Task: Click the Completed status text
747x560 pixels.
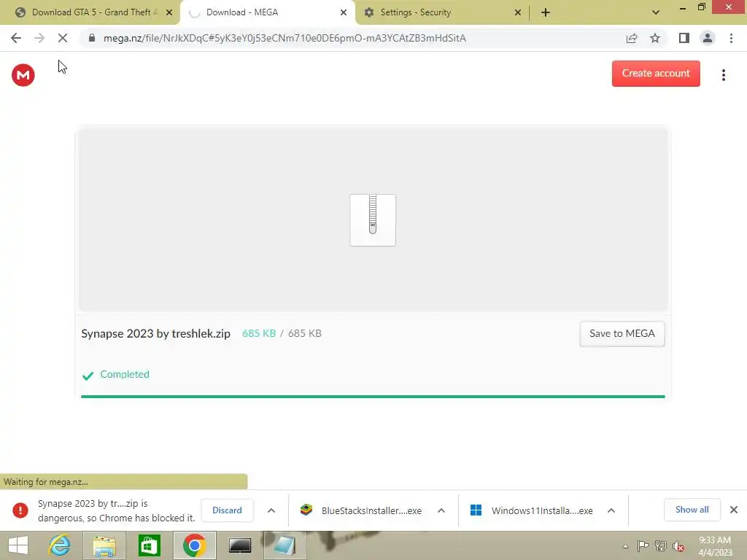Action: 125,374
